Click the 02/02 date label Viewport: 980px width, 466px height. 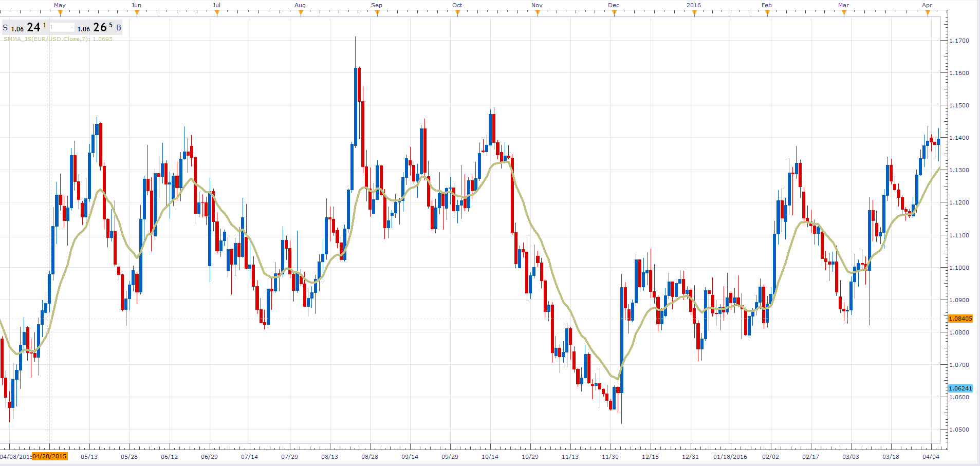[x=771, y=457]
